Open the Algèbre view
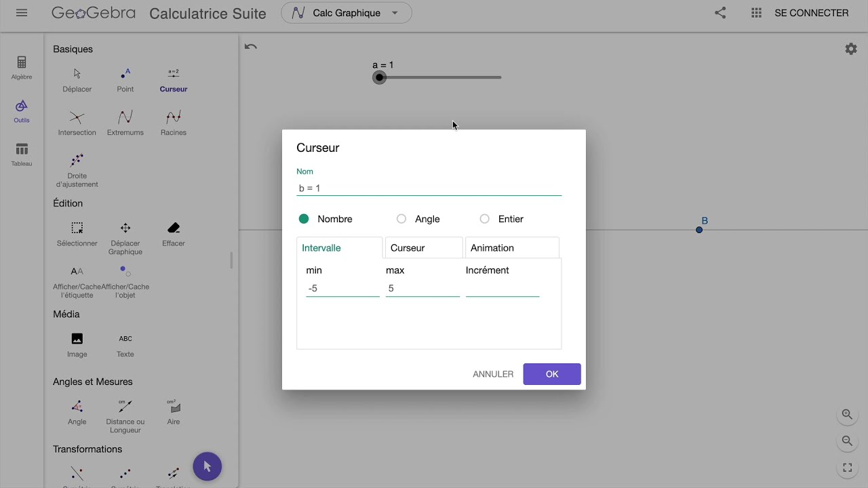This screenshot has width=868, height=488. pyautogui.click(x=22, y=68)
